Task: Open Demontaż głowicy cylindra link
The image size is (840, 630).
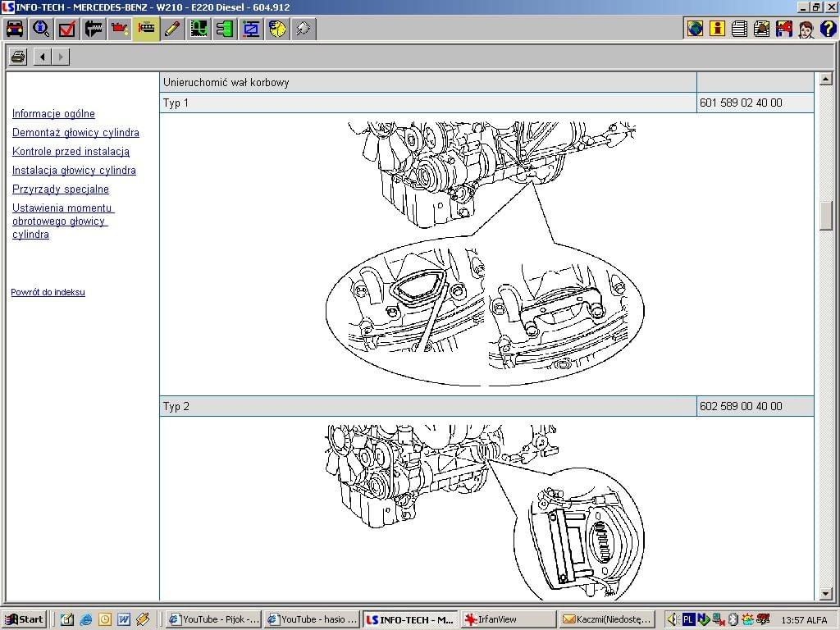Action: 75,132
